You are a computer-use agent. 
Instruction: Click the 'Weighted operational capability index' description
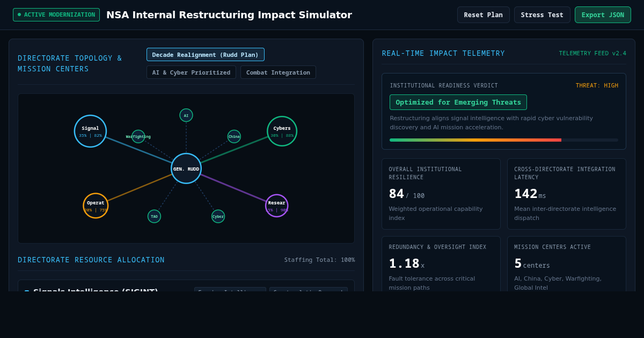coord(436,213)
